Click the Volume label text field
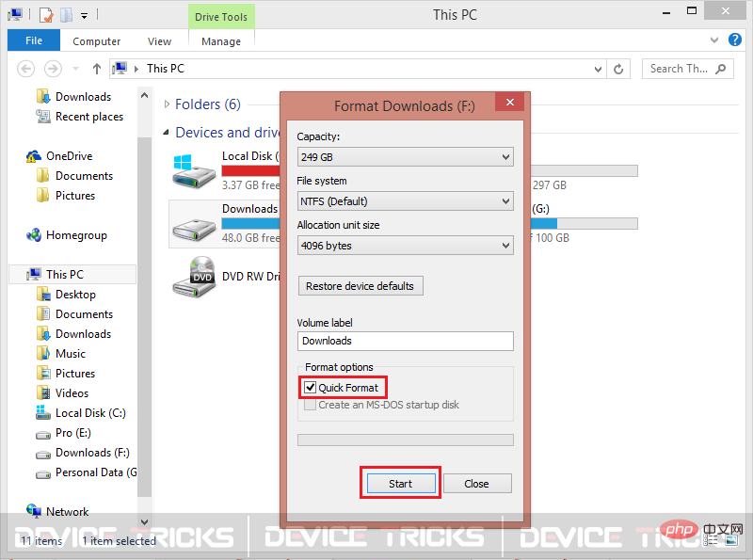753x560 pixels. (406, 341)
